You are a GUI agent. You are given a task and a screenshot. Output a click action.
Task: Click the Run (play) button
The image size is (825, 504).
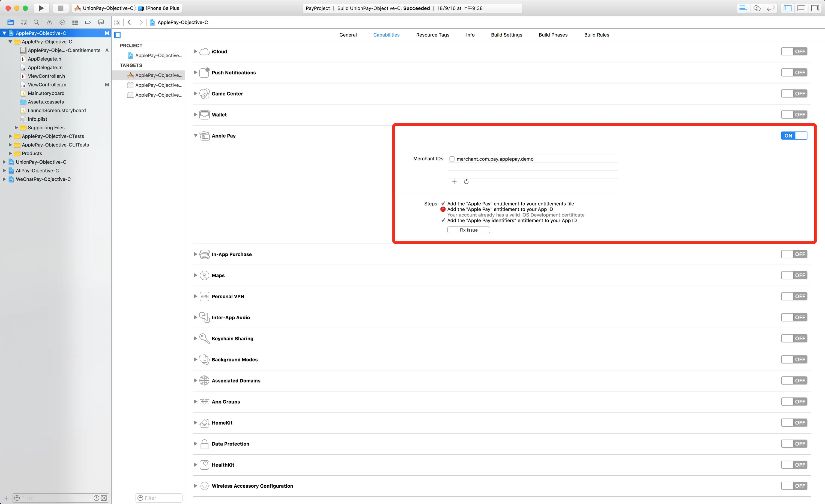coord(41,8)
